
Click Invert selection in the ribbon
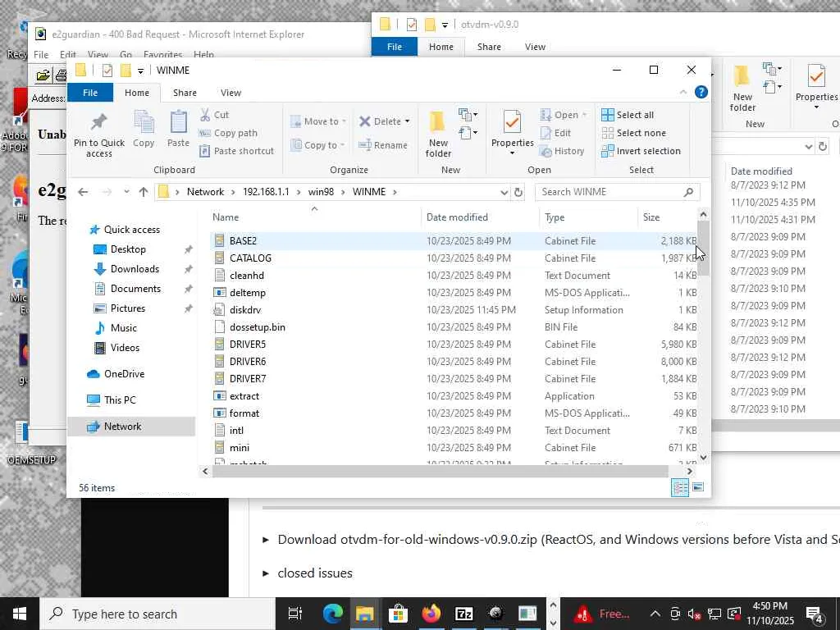pos(641,151)
